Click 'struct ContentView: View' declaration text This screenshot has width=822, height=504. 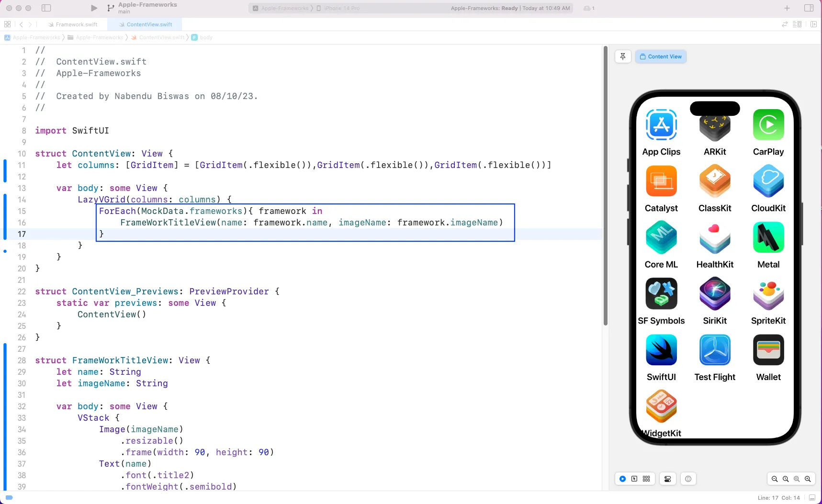tap(99, 154)
